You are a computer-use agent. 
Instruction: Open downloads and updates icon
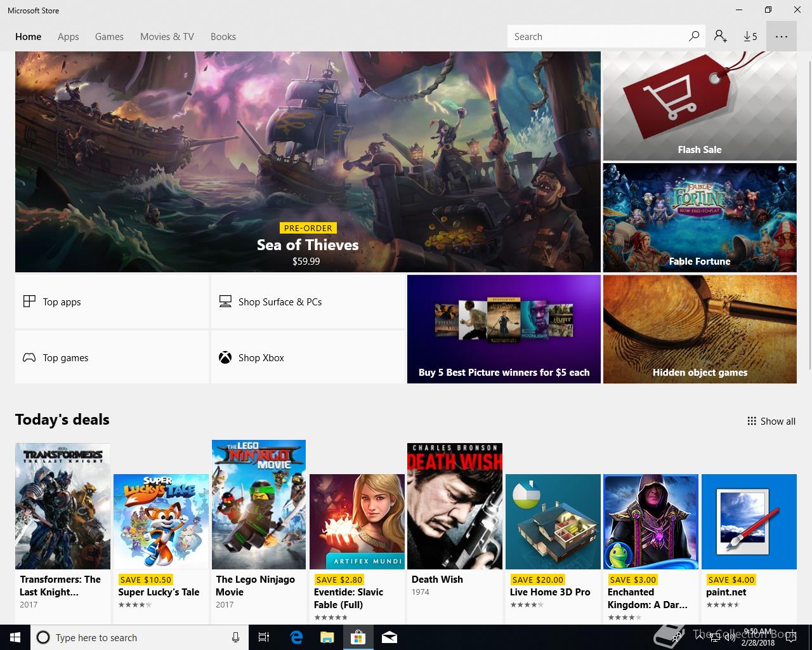750,36
